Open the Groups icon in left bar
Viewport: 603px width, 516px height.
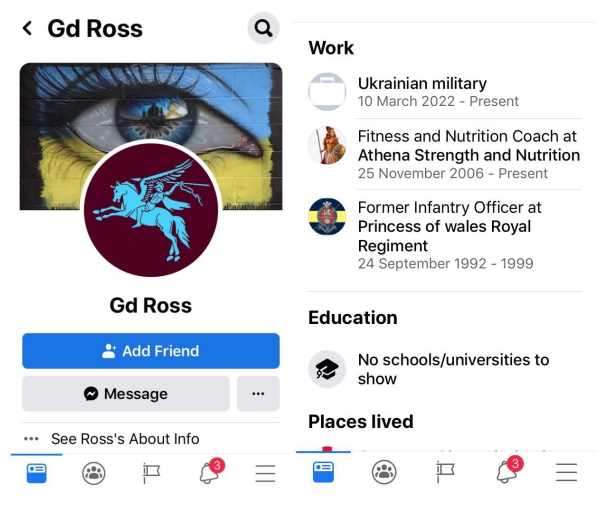(x=94, y=473)
